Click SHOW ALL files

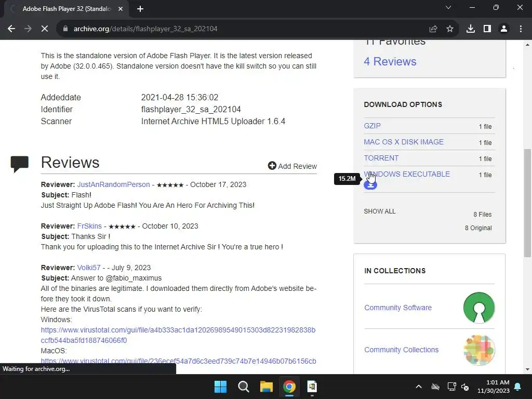coord(380,211)
